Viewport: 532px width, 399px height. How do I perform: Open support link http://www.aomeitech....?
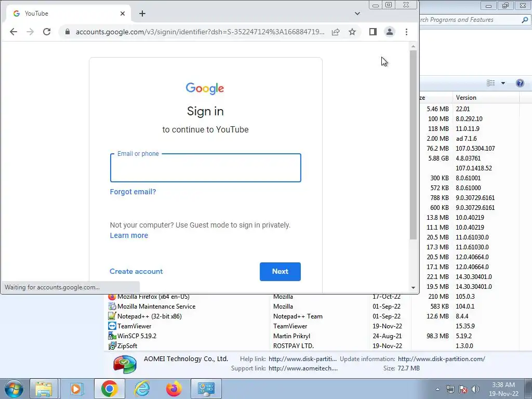[303, 368]
